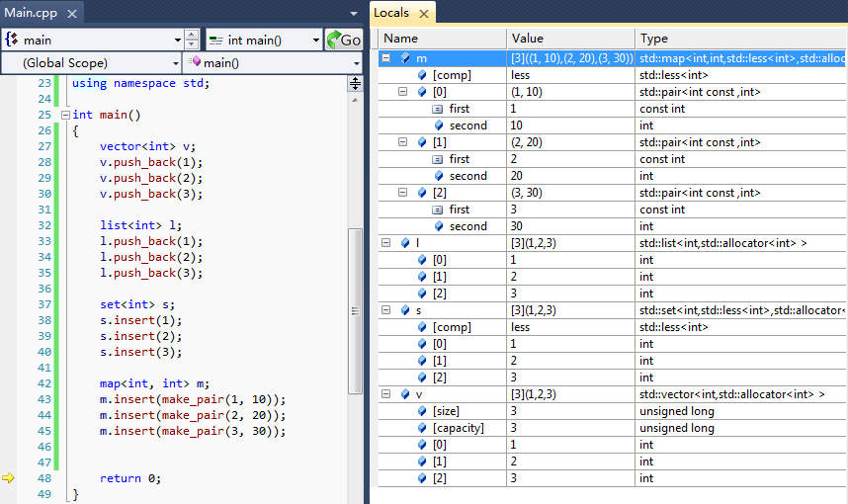Click the editor scrollbar up arrow
The image size is (848, 504).
(355, 100)
